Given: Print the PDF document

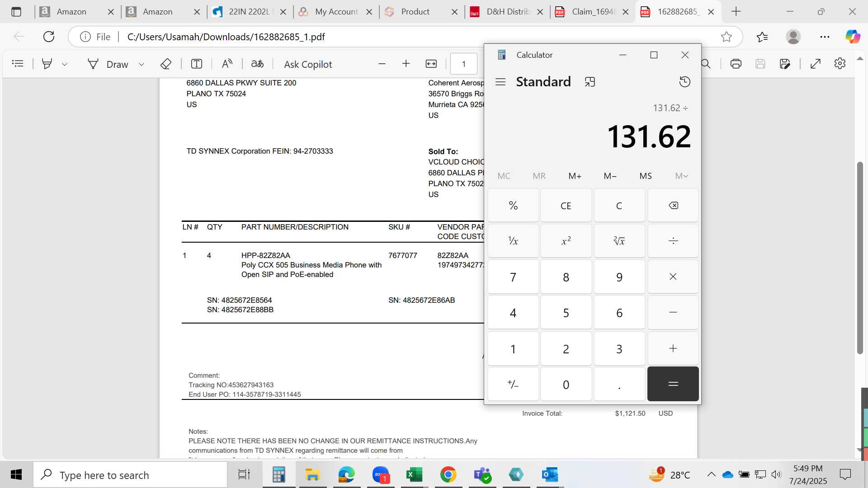Looking at the screenshot, I should pos(736,64).
